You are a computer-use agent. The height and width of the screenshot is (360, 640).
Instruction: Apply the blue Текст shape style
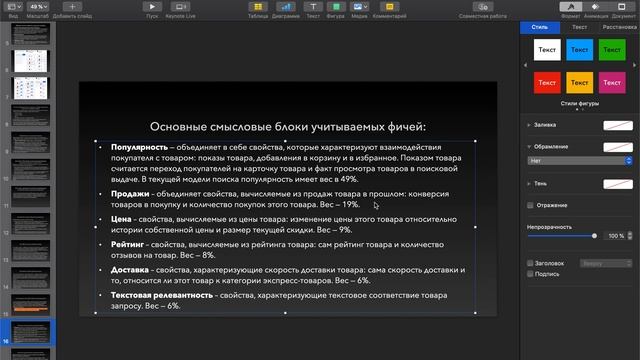tap(580, 50)
